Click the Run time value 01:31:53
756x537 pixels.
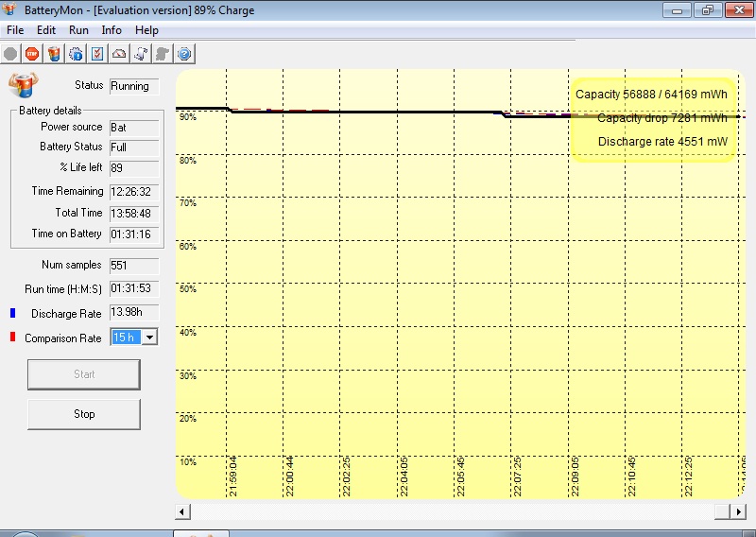[x=134, y=289]
